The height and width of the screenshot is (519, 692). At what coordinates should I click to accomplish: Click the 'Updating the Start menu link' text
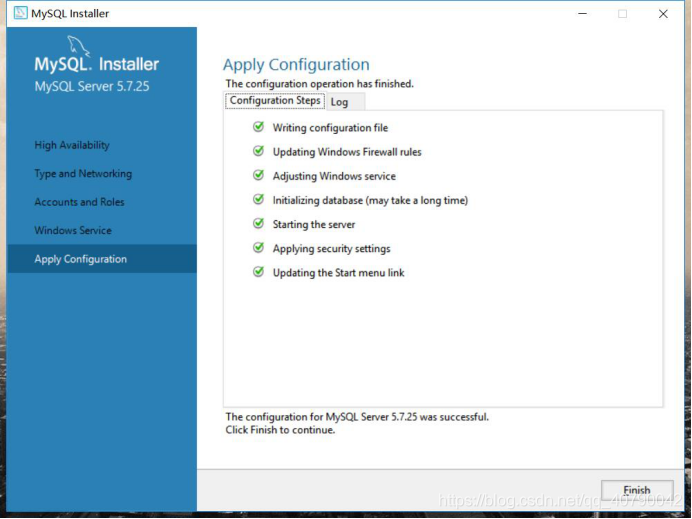coord(338,273)
